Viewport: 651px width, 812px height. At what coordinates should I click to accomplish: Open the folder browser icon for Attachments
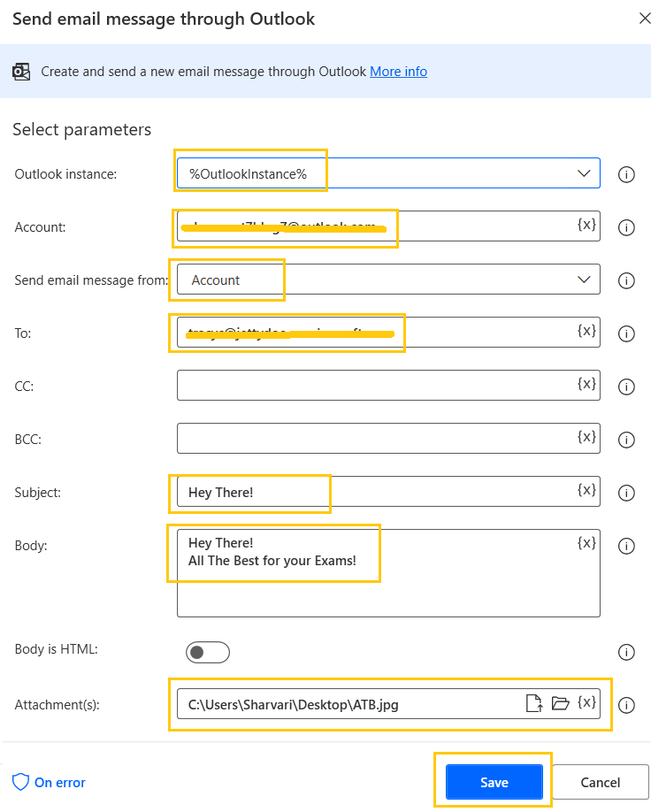click(x=561, y=702)
